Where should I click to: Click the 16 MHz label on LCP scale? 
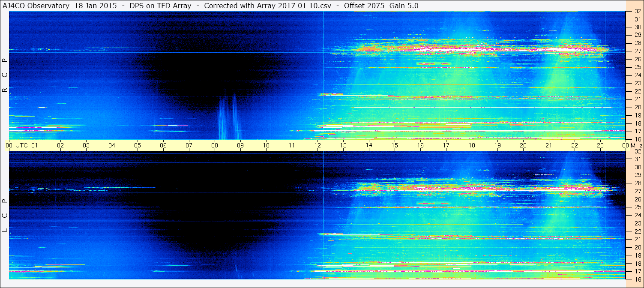637,279
